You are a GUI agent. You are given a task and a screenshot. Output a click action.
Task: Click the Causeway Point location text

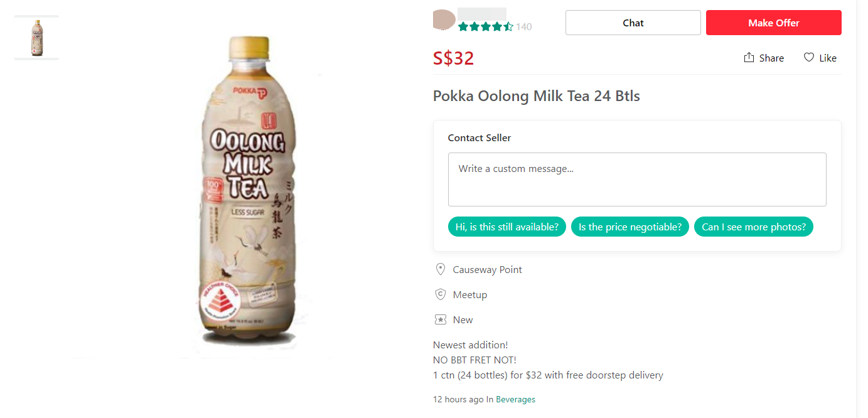coord(488,269)
